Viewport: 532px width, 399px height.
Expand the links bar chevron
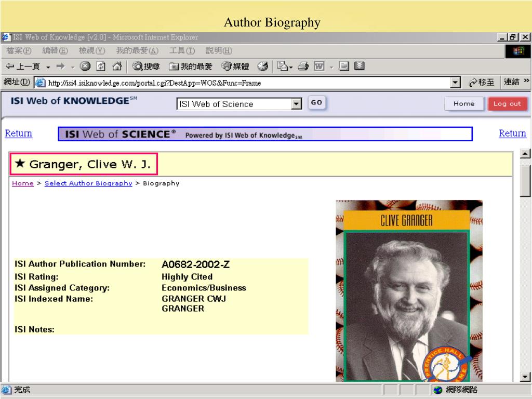tap(526, 81)
